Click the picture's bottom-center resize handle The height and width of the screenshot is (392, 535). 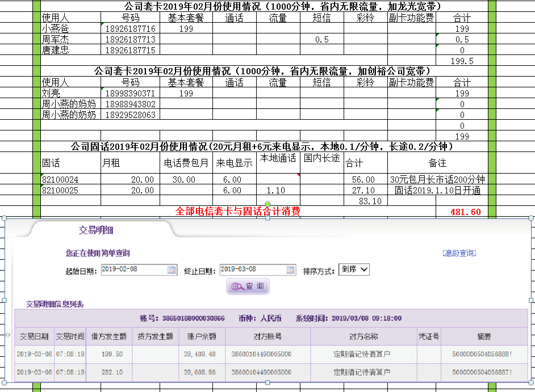coord(267,383)
